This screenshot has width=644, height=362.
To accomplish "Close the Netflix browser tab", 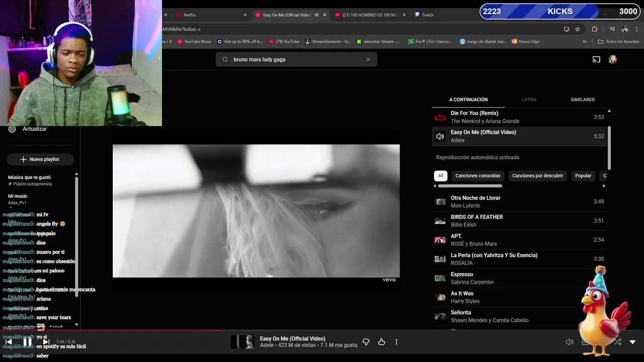I will [x=245, y=15].
